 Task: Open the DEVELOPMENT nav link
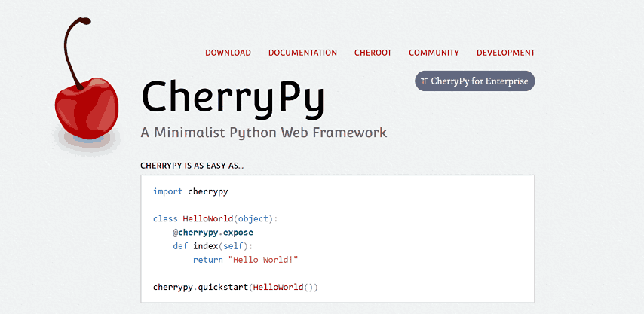505,53
